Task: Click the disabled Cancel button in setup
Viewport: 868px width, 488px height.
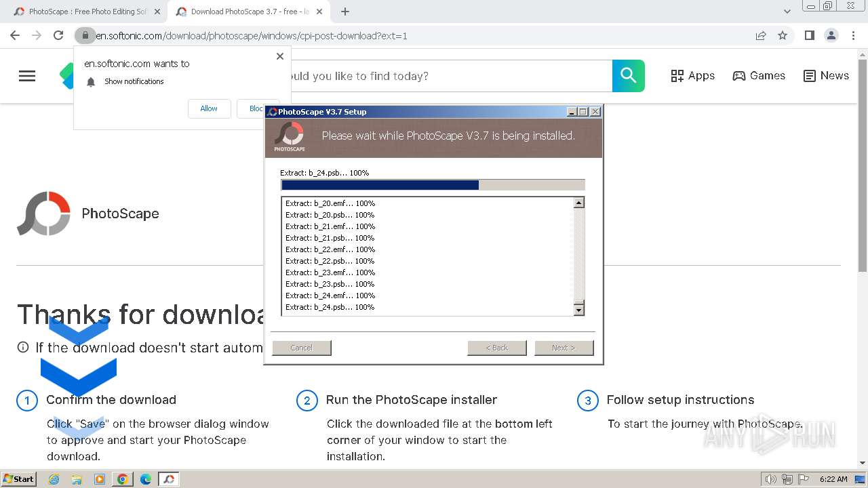Action: [302, 348]
